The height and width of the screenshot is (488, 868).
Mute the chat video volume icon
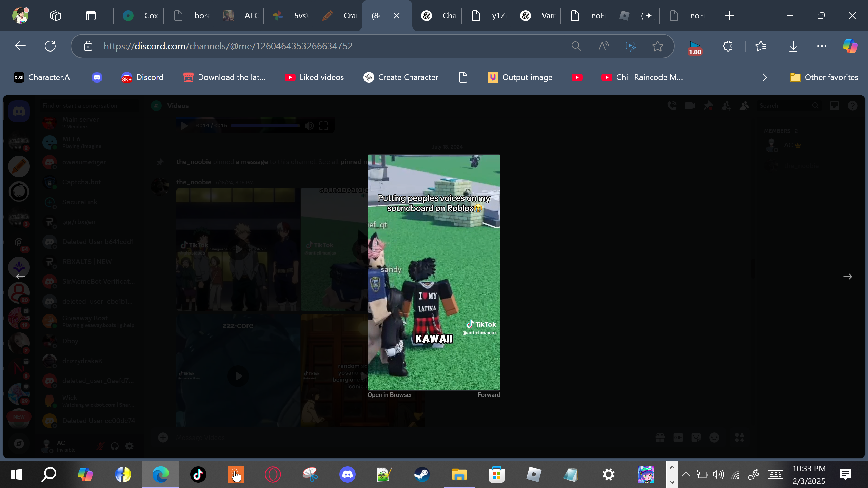click(x=309, y=126)
